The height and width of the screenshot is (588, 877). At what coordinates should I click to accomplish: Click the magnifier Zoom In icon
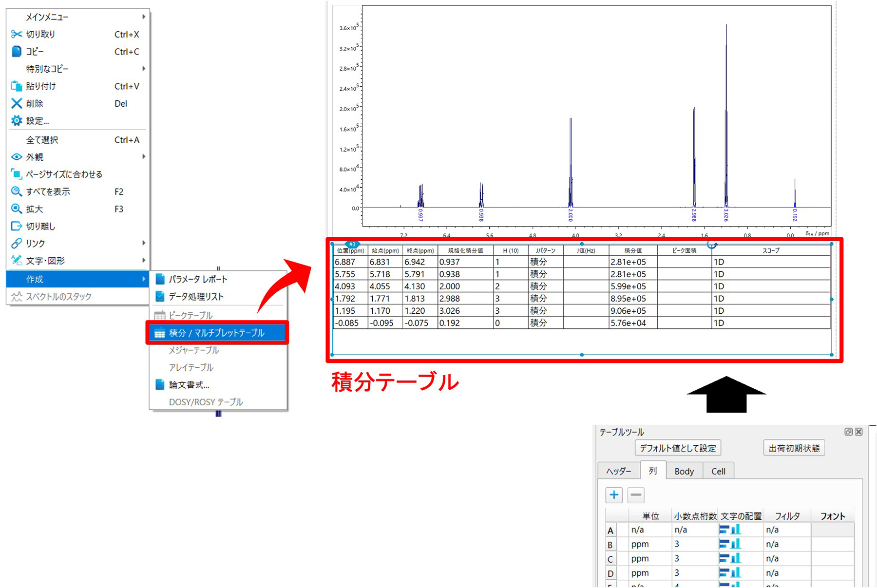[x=17, y=209]
